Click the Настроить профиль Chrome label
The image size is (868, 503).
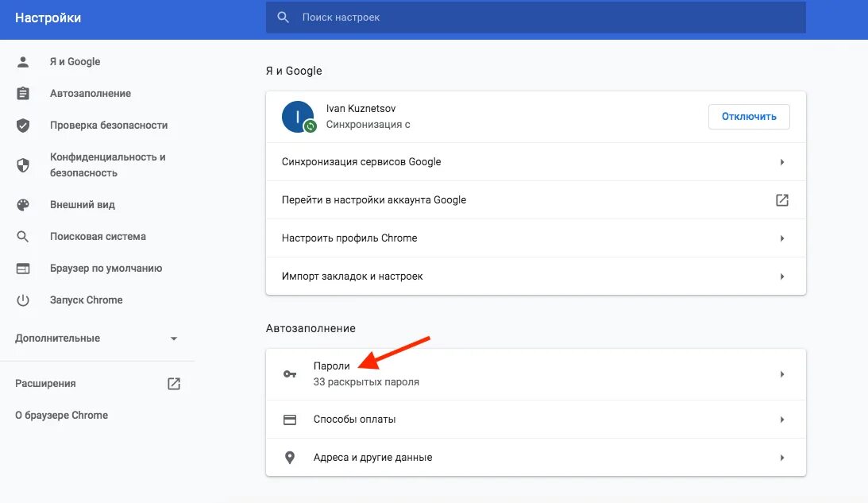tap(349, 238)
